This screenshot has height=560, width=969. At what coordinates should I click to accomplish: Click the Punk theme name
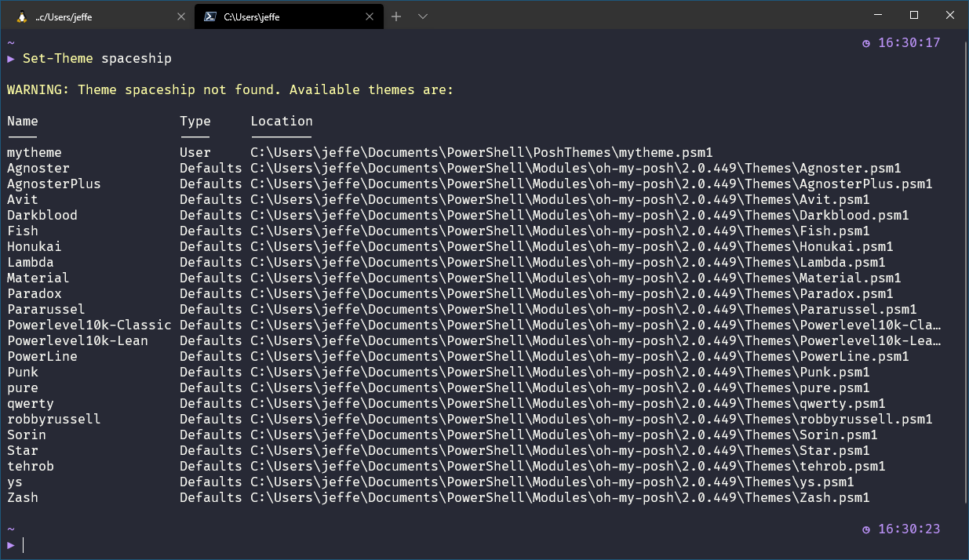point(23,373)
